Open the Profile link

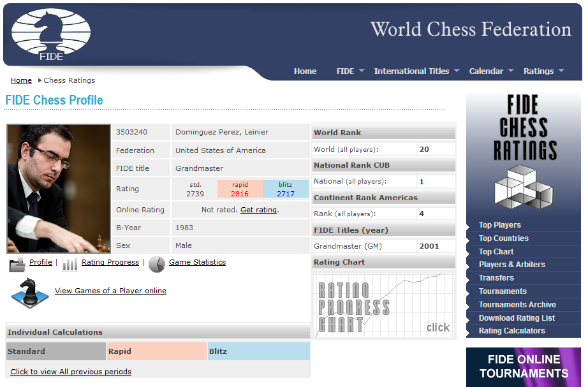coord(41,262)
